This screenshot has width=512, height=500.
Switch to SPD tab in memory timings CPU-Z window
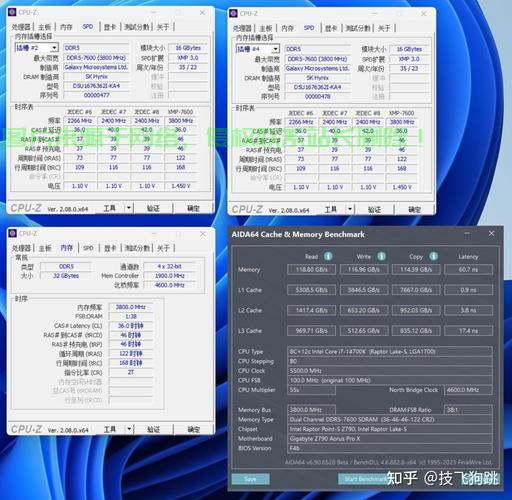[x=88, y=248]
